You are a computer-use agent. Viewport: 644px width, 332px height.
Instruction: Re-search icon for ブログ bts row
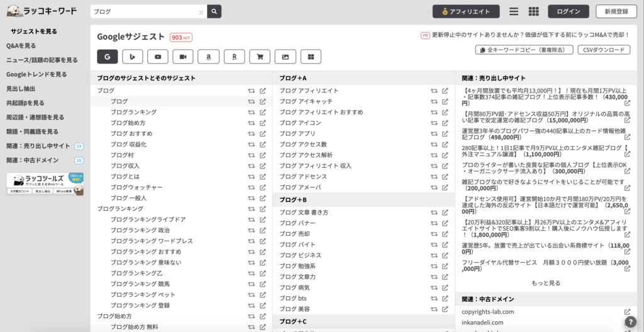click(434, 298)
